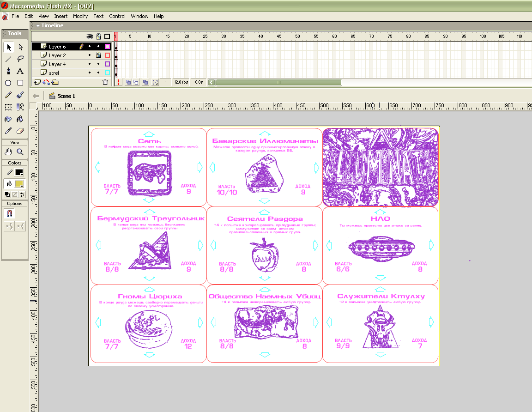Screen dimensions: 532x412
Task: Toggle visibility of all layers with eye icon
Action: click(90, 36)
